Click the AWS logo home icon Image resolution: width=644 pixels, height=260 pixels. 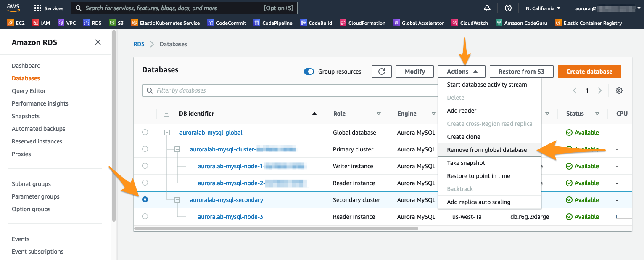13,8
